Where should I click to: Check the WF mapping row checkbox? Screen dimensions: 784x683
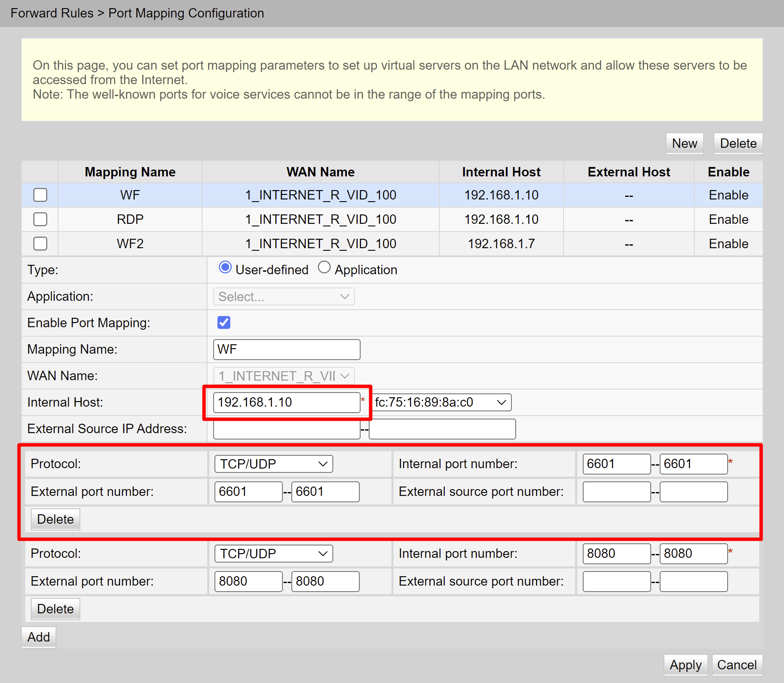click(x=40, y=195)
